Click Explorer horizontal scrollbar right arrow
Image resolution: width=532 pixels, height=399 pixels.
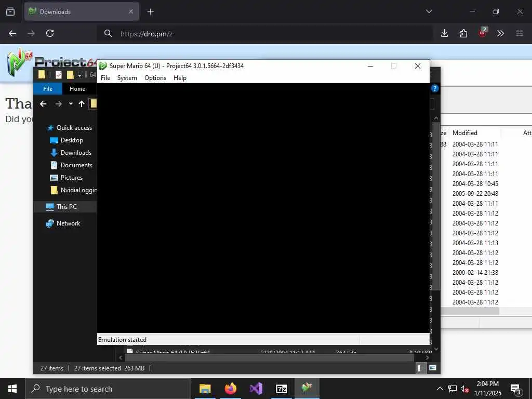click(427, 357)
